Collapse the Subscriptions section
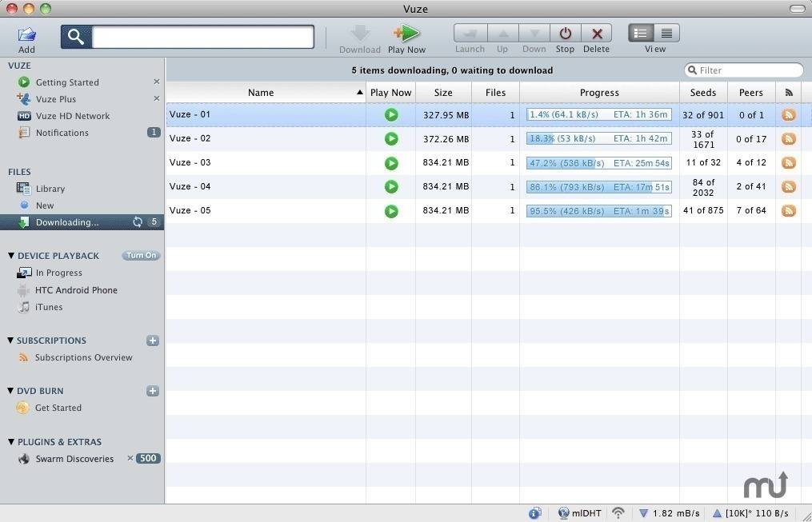Screen dimensions: 812x522 click(10, 341)
